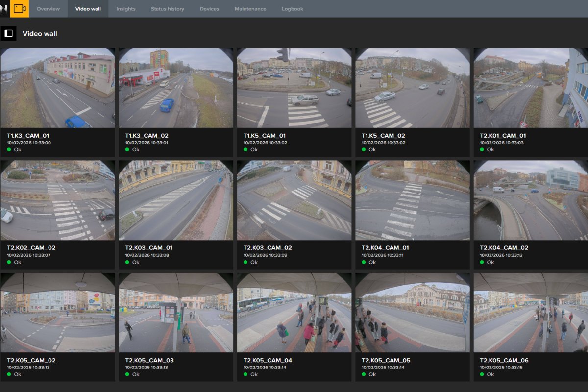Open the Logbook tab
This screenshot has width=588, height=392.
[292, 8]
